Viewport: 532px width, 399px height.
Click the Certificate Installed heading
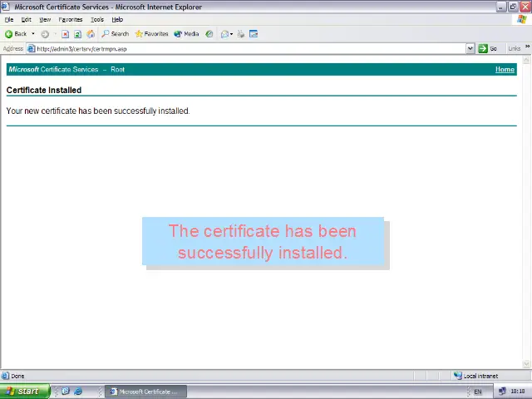pos(44,91)
